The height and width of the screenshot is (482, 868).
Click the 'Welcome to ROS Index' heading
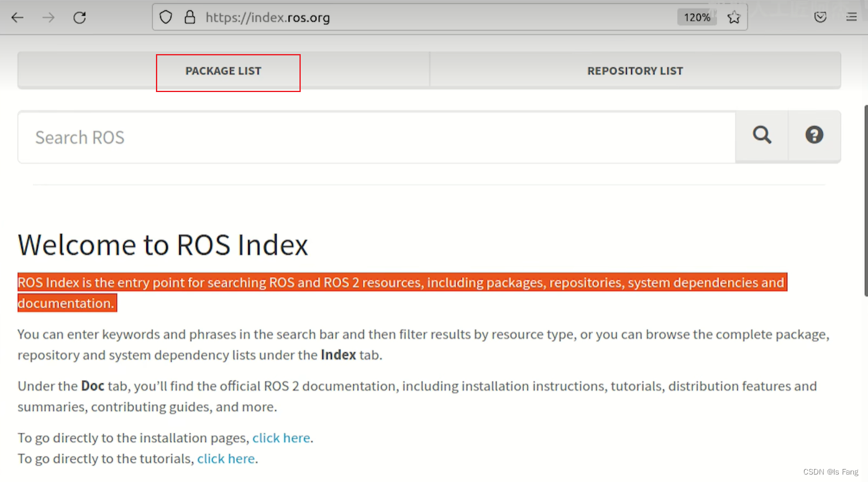pyautogui.click(x=163, y=244)
